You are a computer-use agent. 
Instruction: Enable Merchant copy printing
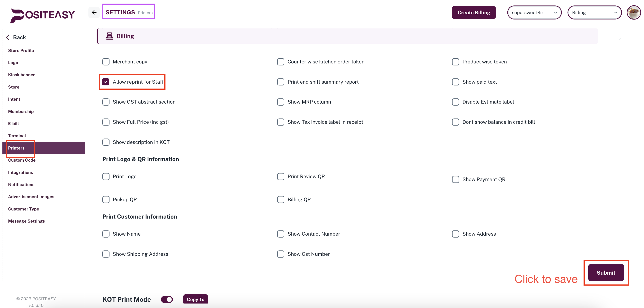coord(106,62)
